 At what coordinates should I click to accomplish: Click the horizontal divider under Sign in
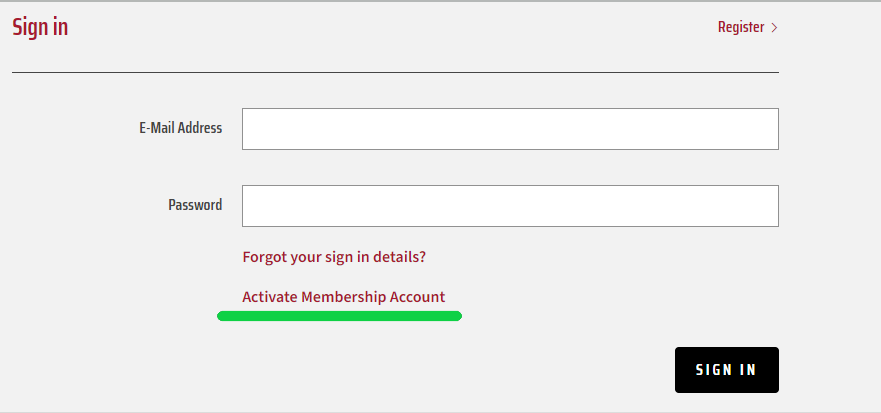(x=395, y=73)
